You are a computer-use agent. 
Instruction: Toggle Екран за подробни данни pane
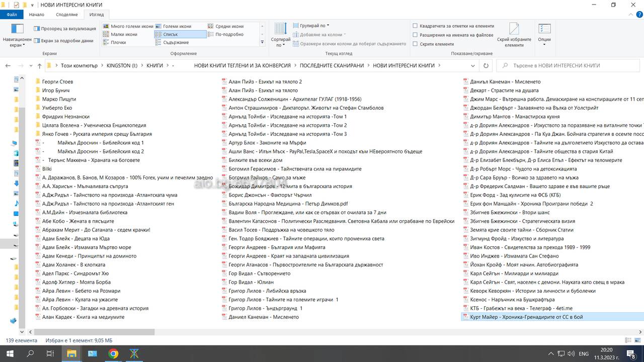tap(63, 41)
